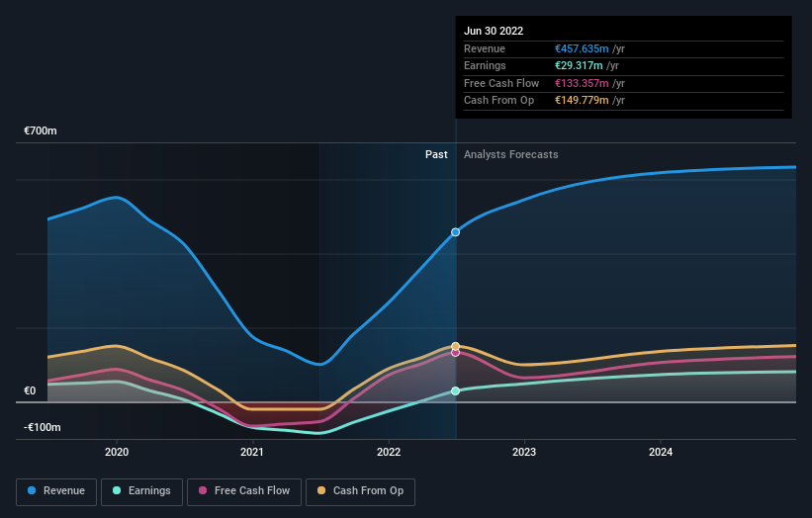812x518 pixels.
Task: Click the €0 y-axis label
Action: [x=30, y=390]
